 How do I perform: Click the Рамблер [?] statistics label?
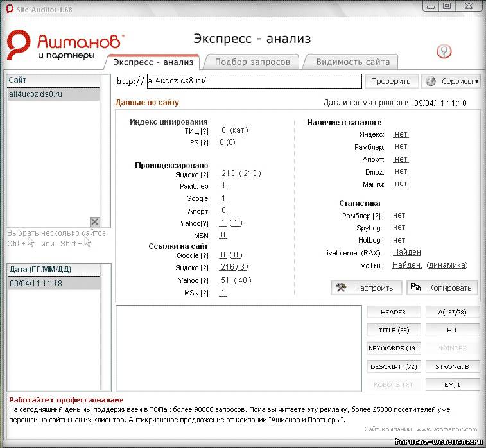point(361,216)
